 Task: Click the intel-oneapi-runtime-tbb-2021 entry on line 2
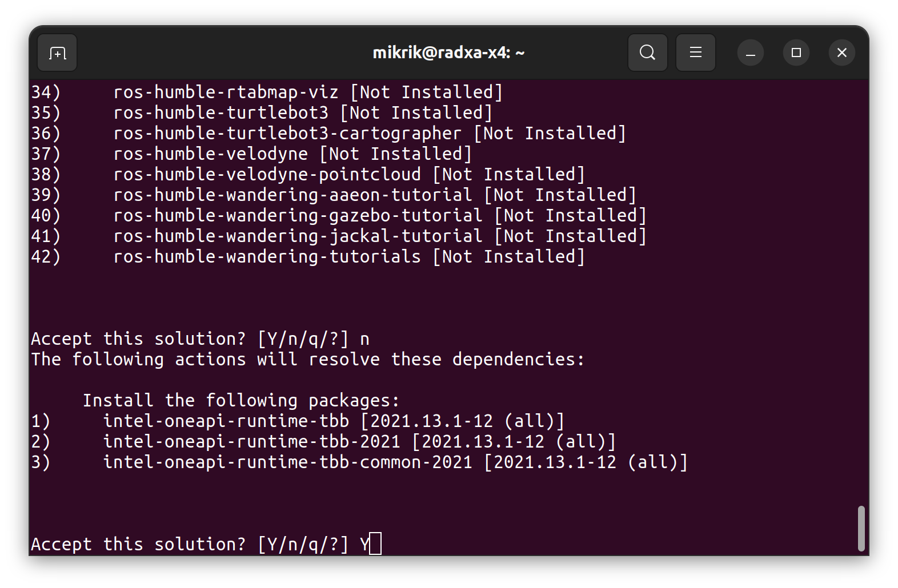tap(251, 442)
